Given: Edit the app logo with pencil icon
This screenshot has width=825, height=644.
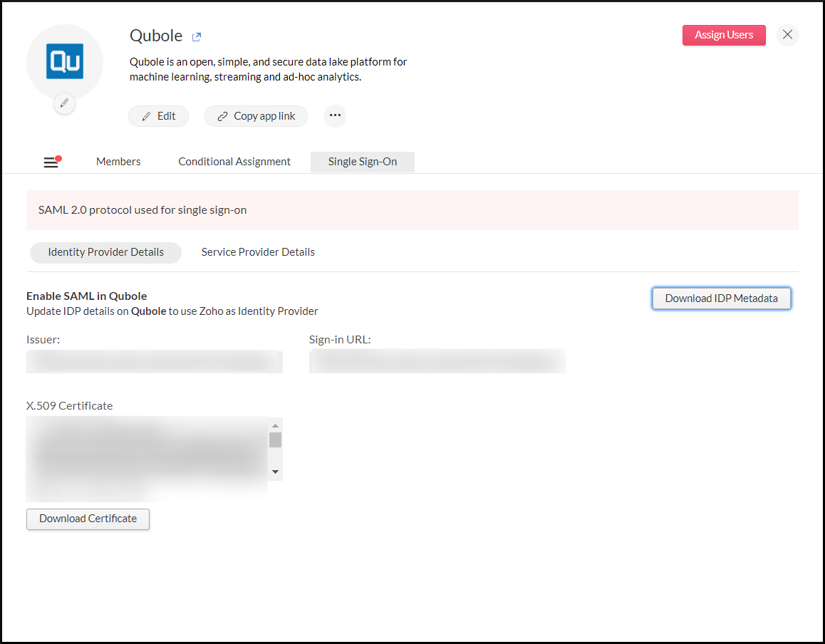Looking at the screenshot, I should (64, 103).
